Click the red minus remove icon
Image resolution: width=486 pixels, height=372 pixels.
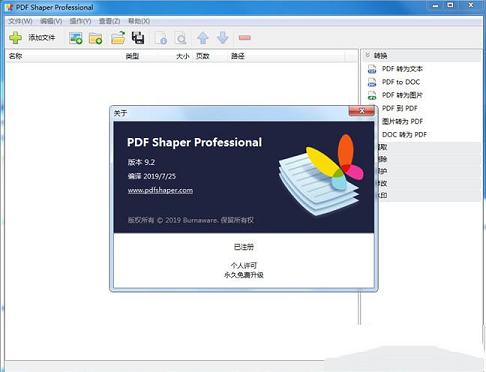(245, 38)
